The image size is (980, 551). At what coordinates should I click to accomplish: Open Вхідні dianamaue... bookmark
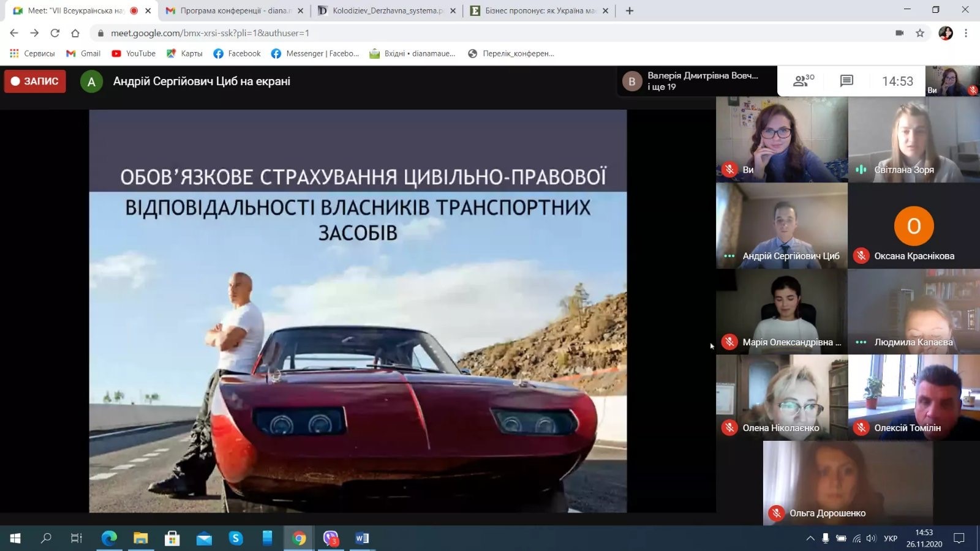click(x=412, y=53)
